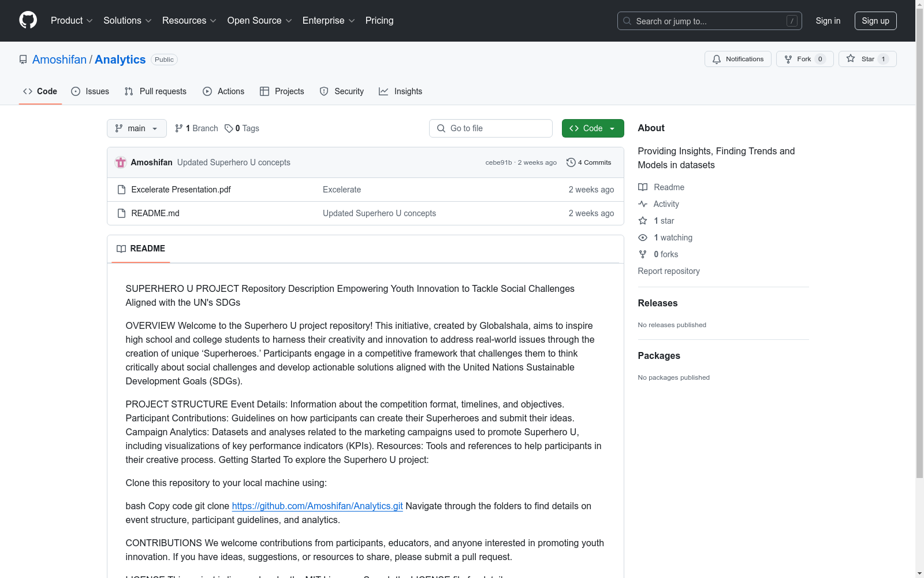Open the Packages section heading
The width and height of the screenshot is (924, 578).
[x=659, y=355]
